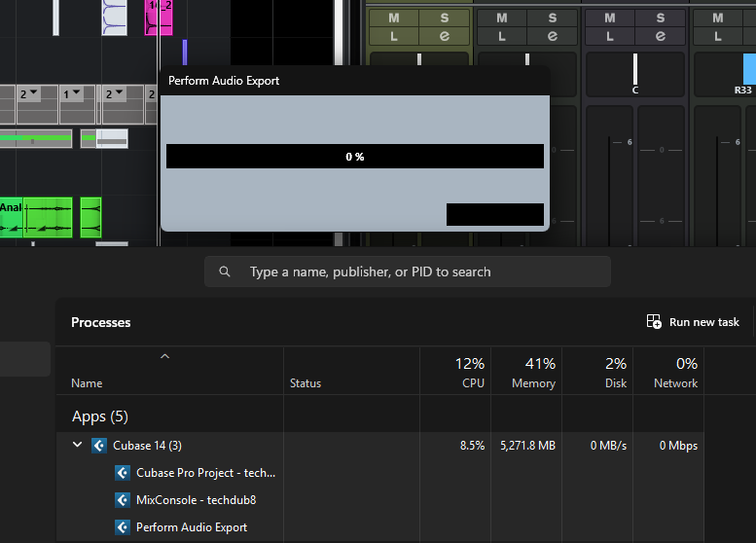Select the Cubase Pro Project - tech... window entry

pos(206,473)
